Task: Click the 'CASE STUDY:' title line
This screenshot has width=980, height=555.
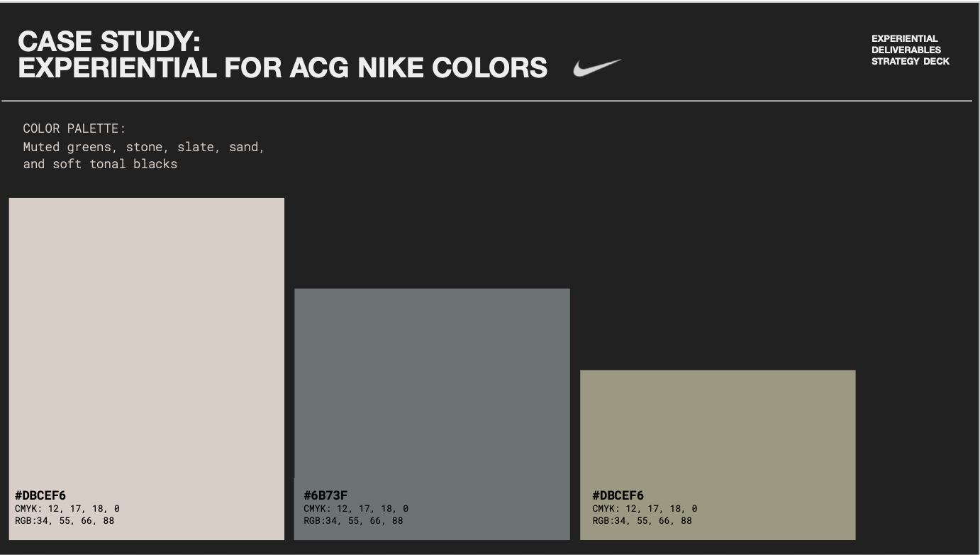Action: coord(109,42)
